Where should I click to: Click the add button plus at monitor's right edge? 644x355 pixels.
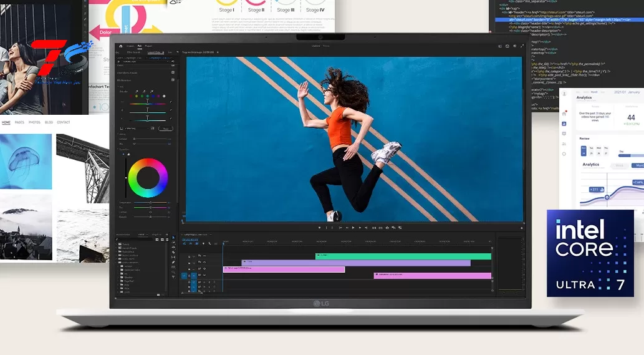[521, 228]
